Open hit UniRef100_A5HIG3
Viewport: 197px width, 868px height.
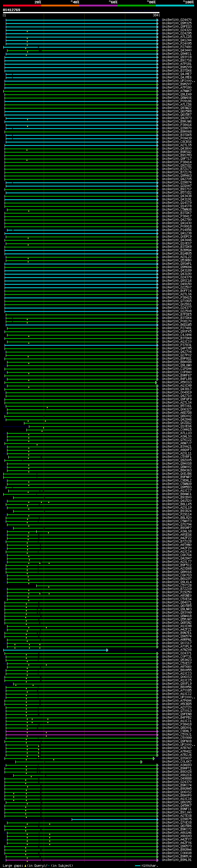pyautogui.click(x=177, y=382)
